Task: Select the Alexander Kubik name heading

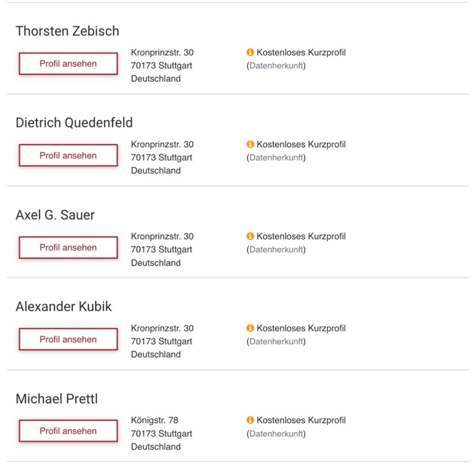Action: click(64, 306)
